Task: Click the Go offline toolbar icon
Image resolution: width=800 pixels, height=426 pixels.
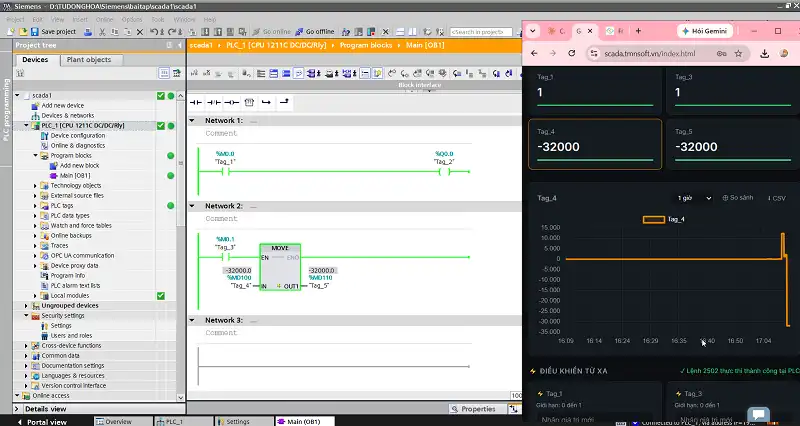Action: (299, 32)
